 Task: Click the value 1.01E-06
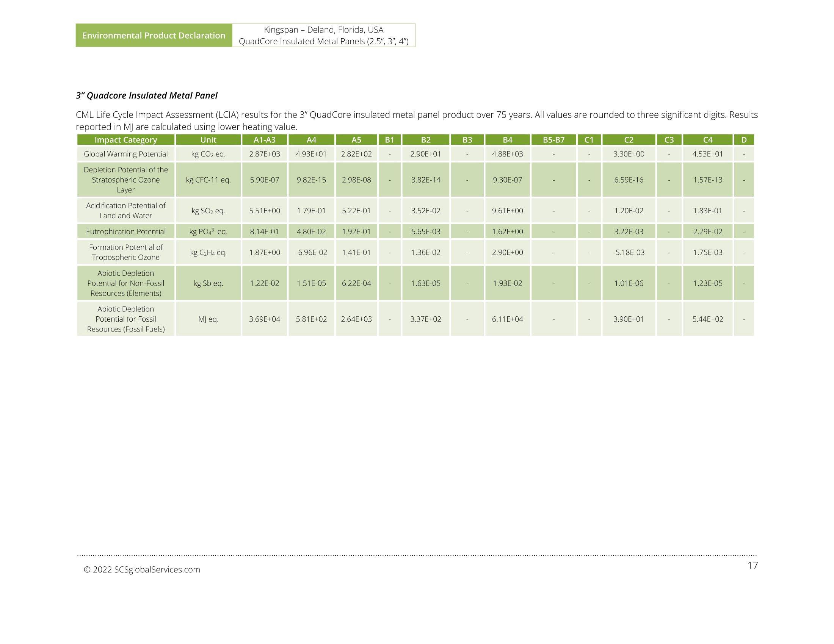pos(629,283)
